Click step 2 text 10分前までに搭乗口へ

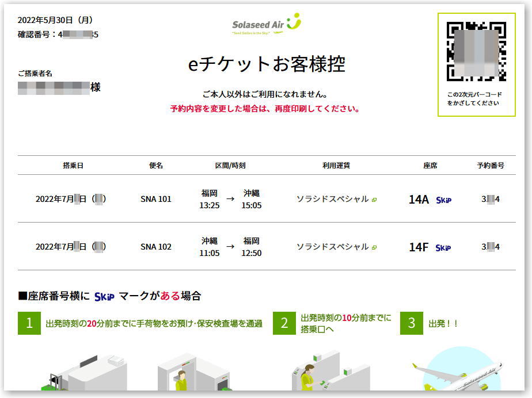tap(346, 323)
